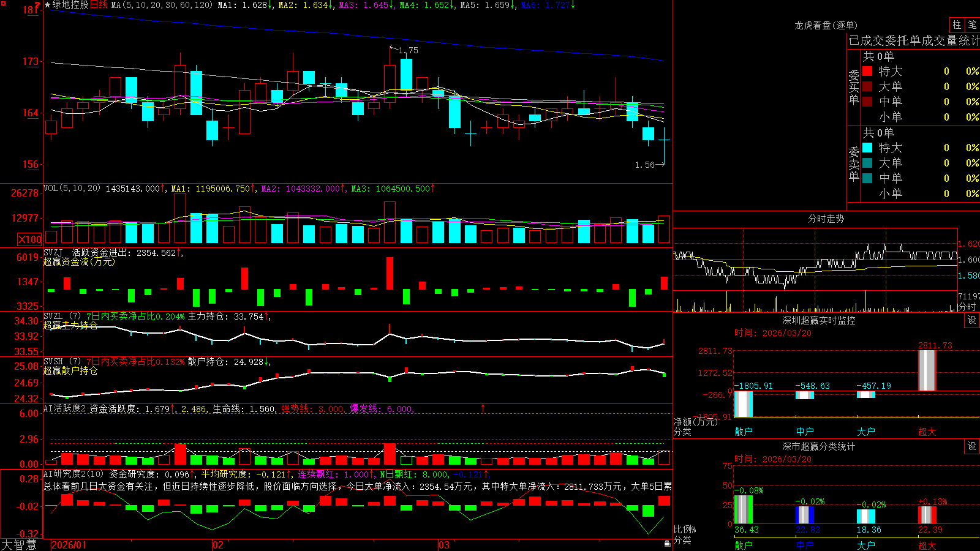Click the 已成交委托单成交量统计 heading
This screenshot has height=551, width=980.
[x=914, y=40]
